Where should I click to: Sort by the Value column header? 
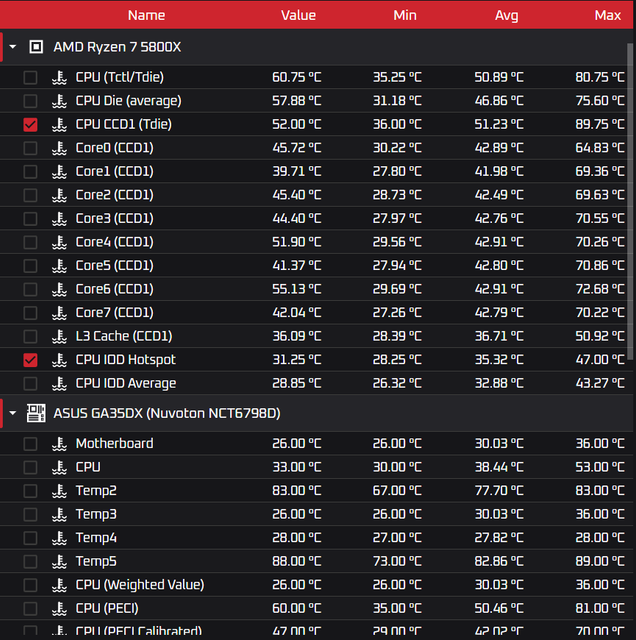[298, 15]
